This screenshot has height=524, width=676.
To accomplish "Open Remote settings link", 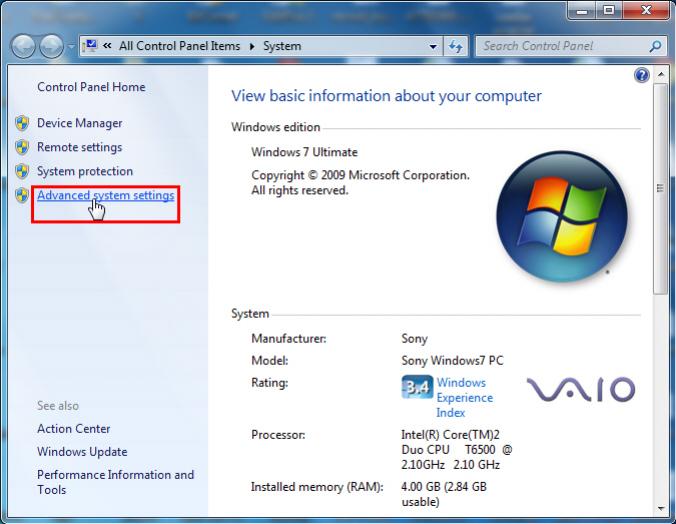I will pos(79,147).
